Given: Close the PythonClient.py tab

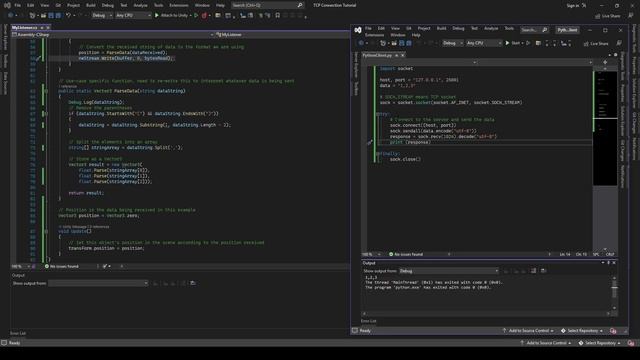Looking at the screenshot, I should [402, 55].
